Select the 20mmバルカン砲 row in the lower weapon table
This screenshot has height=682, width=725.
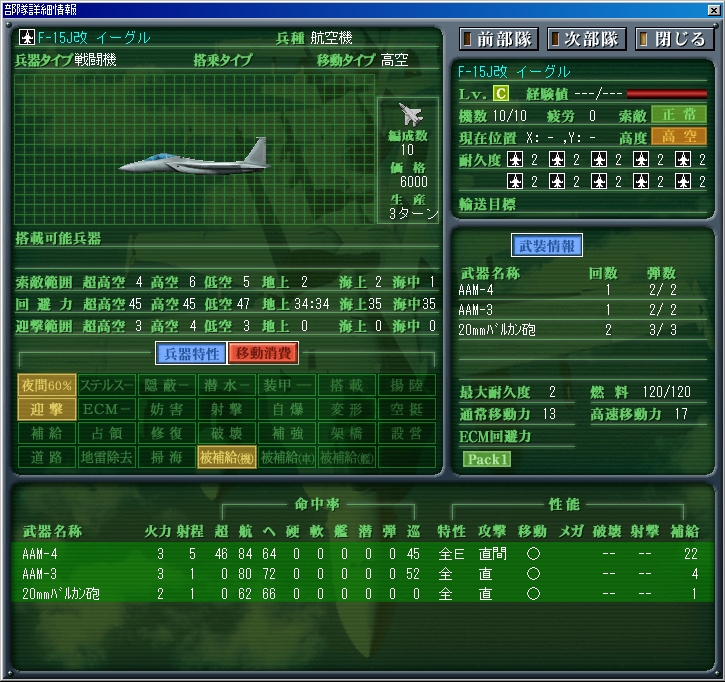coord(362,594)
